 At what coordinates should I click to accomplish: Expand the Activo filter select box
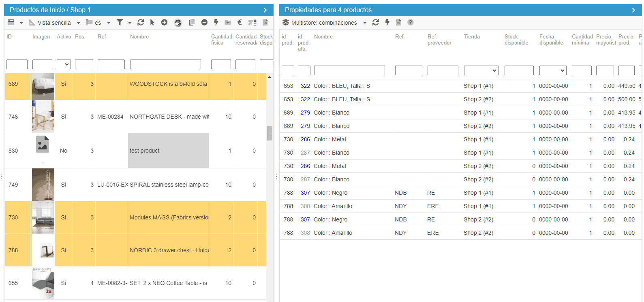pyautogui.click(x=64, y=64)
